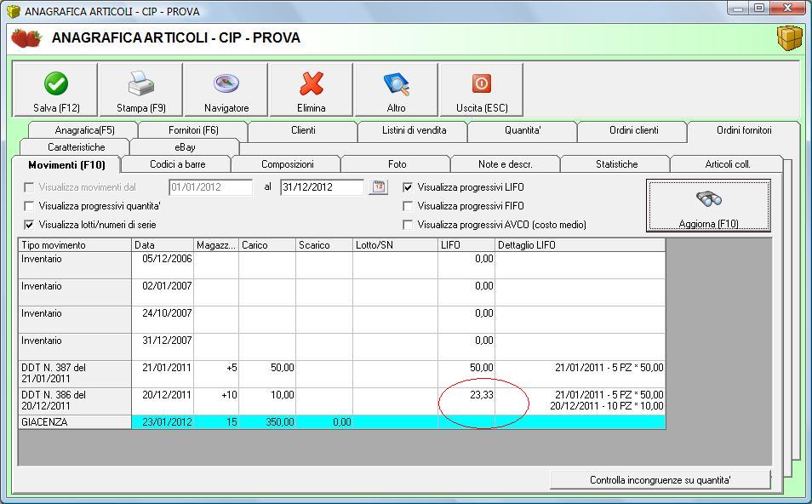Screen dimensions: 812x504
Task: Click the LIFO column header
Action: pyautogui.click(x=466, y=245)
